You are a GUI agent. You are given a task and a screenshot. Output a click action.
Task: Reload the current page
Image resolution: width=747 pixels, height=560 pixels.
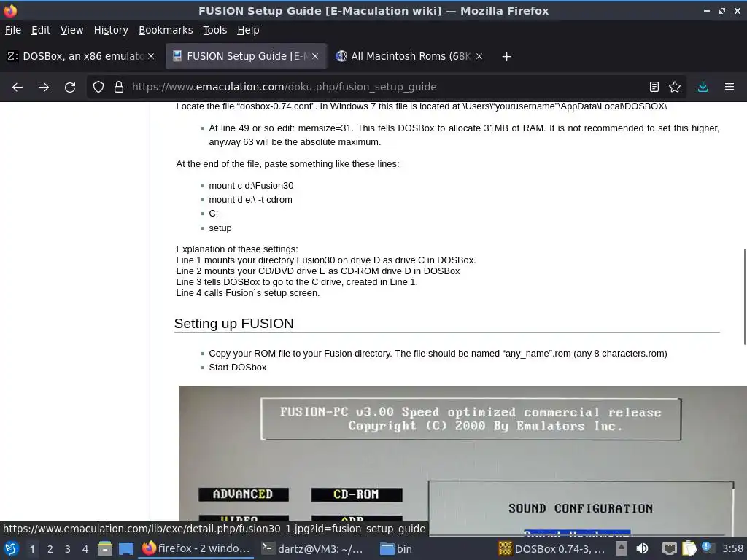(70, 87)
